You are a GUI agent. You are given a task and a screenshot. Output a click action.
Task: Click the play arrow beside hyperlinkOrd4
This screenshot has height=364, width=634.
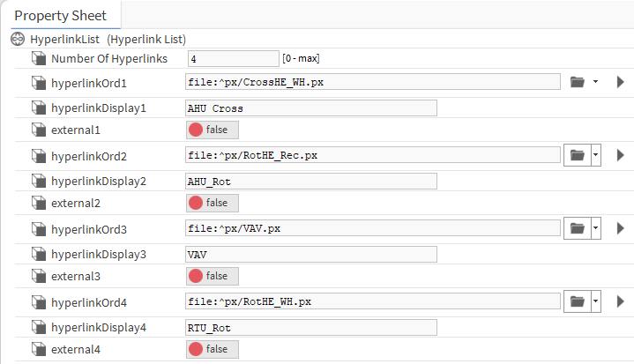click(620, 301)
